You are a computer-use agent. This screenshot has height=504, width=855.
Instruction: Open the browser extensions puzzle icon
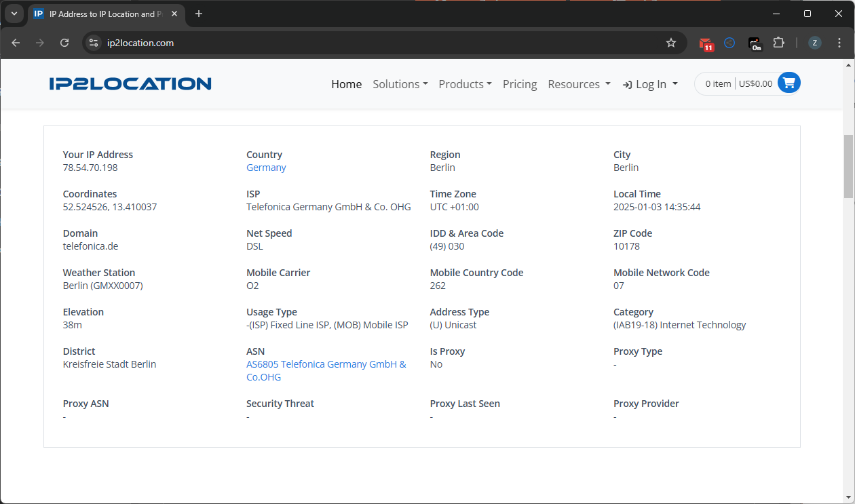[x=778, y=43]
